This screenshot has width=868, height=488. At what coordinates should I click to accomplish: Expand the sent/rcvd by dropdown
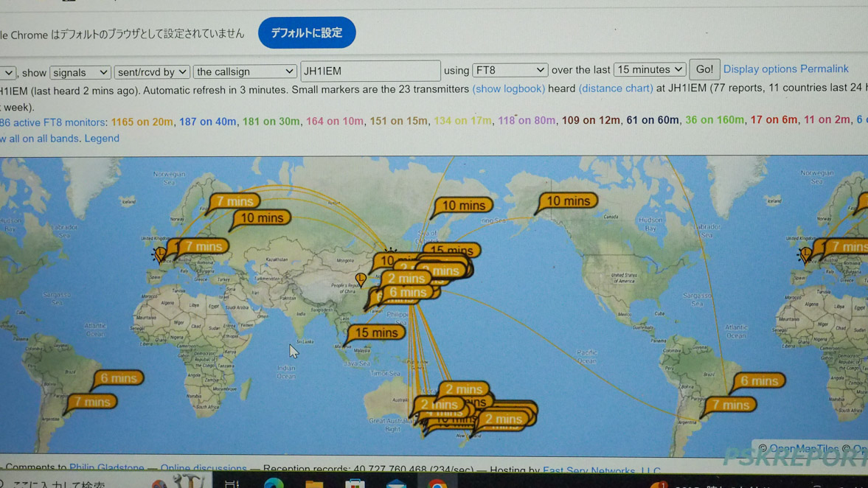pos(151,72)
